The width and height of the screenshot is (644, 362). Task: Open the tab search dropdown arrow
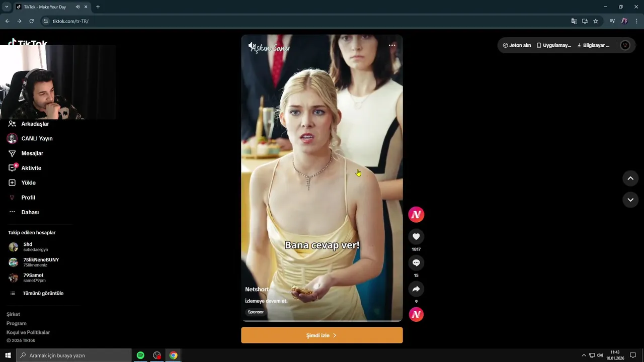[7, 7]
